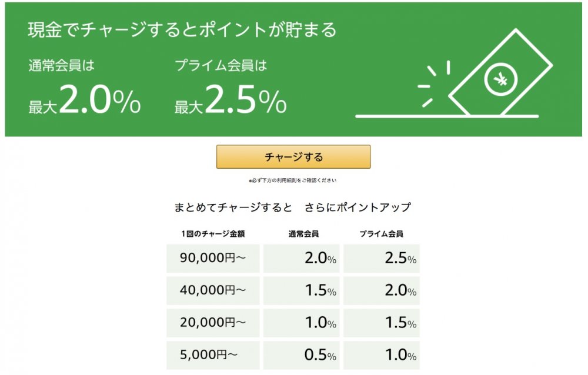The width and height of the screenshot is (588, 375).
Task: Select the プライム会員 column header
Action: pos(382,234)
